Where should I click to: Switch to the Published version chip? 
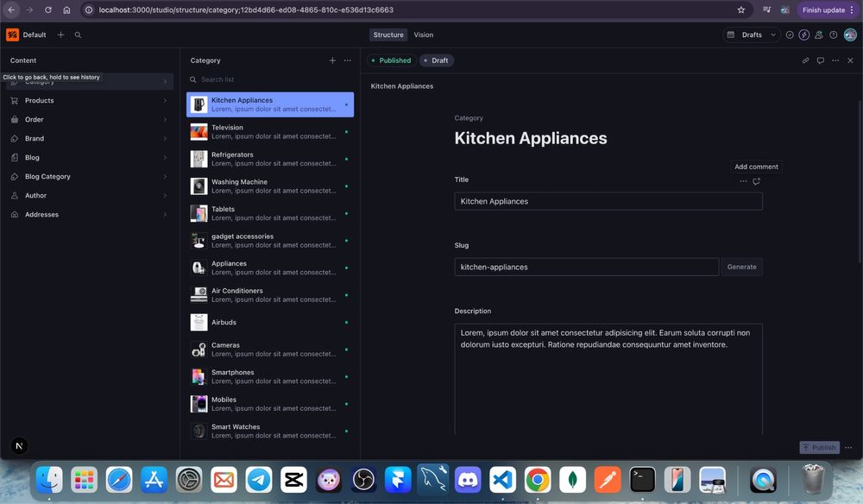(390, 60)
